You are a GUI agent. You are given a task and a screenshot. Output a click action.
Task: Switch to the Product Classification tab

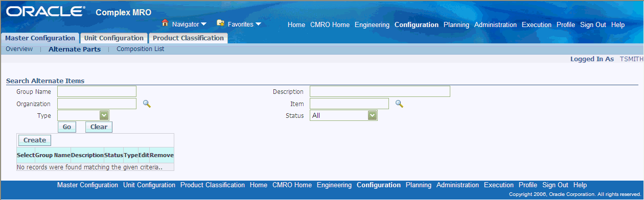(188, 38)
